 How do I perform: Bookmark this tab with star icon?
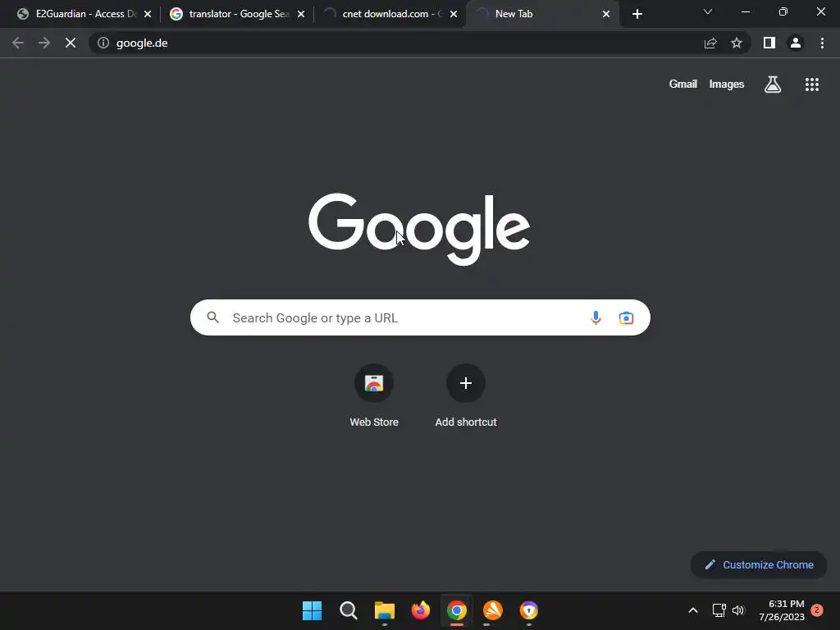[x=737, y=43]
